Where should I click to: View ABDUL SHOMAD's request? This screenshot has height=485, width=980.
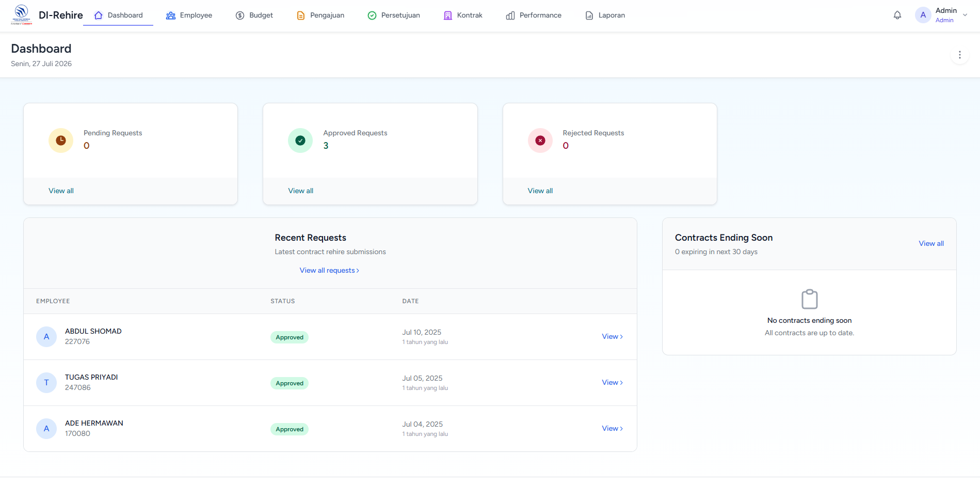(613, 337)
